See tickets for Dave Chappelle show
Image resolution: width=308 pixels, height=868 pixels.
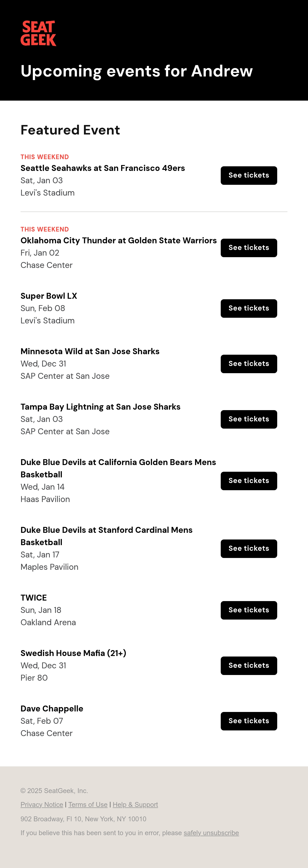point(249,721)
